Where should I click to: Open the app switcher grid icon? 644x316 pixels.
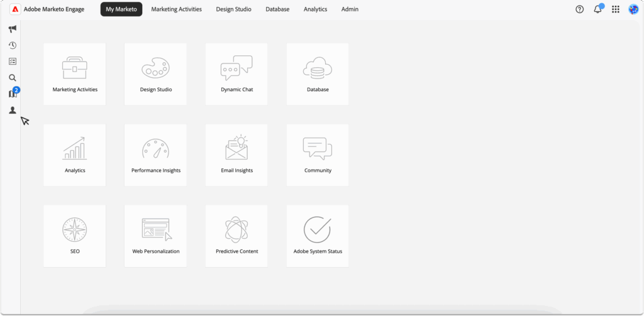pos(615,9)
